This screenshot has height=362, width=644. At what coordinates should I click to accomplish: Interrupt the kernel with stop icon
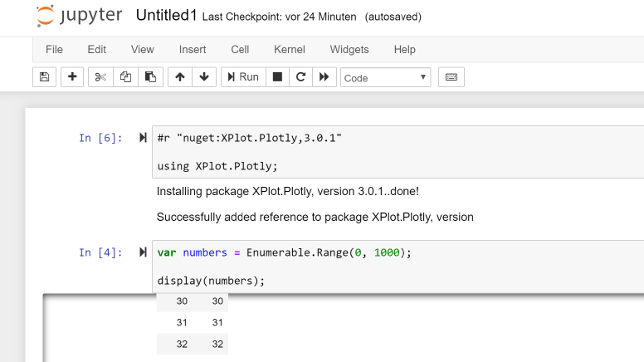click(x=277, y=77)
